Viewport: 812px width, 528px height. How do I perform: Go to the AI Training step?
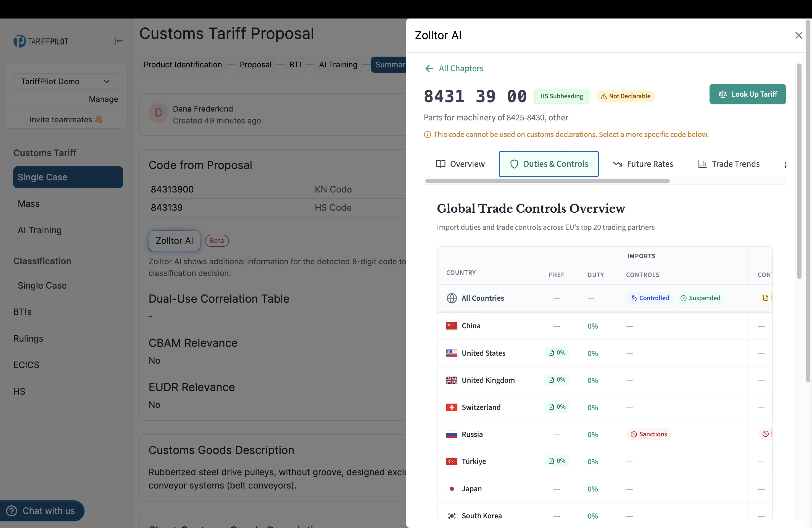(x=338, y=64)
